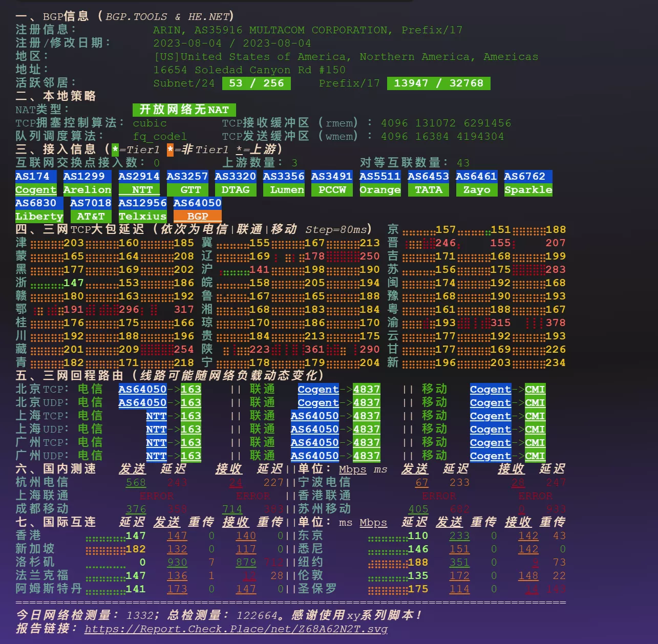The image size is (658, 644).
Task: Click the orange BGP label under AS64050
Action: [x=197, y=217]
